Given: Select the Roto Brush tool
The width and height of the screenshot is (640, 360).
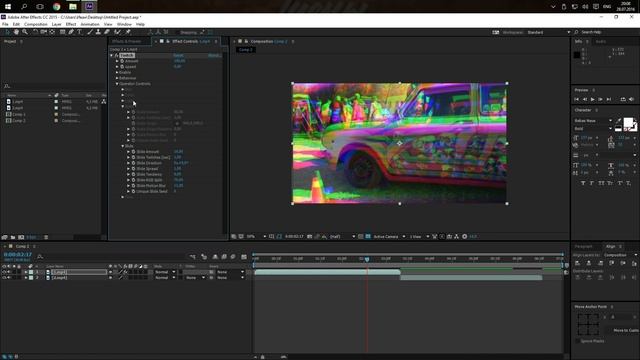Looking at the screenshot, I should 117,32.
